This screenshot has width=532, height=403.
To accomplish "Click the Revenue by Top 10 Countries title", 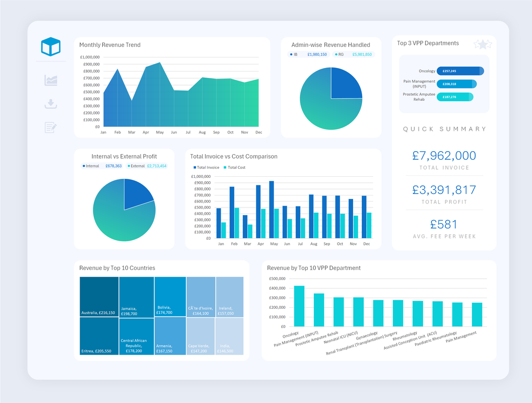I will coord(117,268).
